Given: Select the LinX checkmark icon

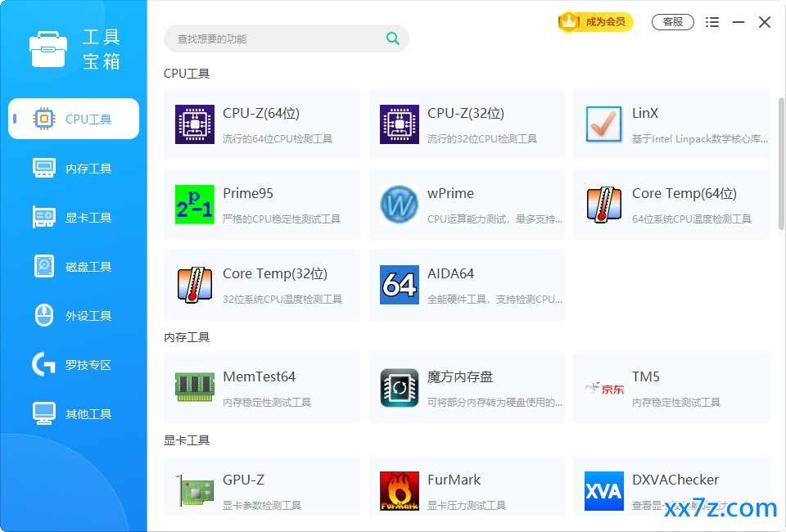Looking at the screenshot, I should click(x=603, y=124).
